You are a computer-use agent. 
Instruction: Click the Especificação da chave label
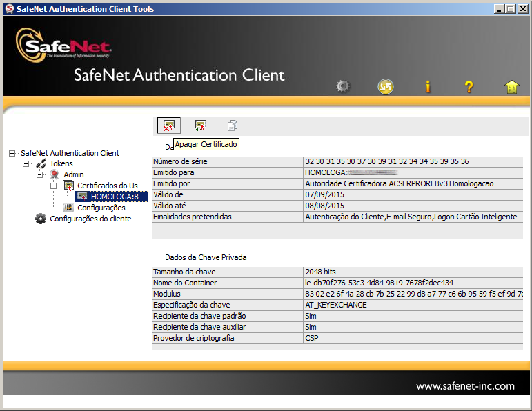coord(191,305)
